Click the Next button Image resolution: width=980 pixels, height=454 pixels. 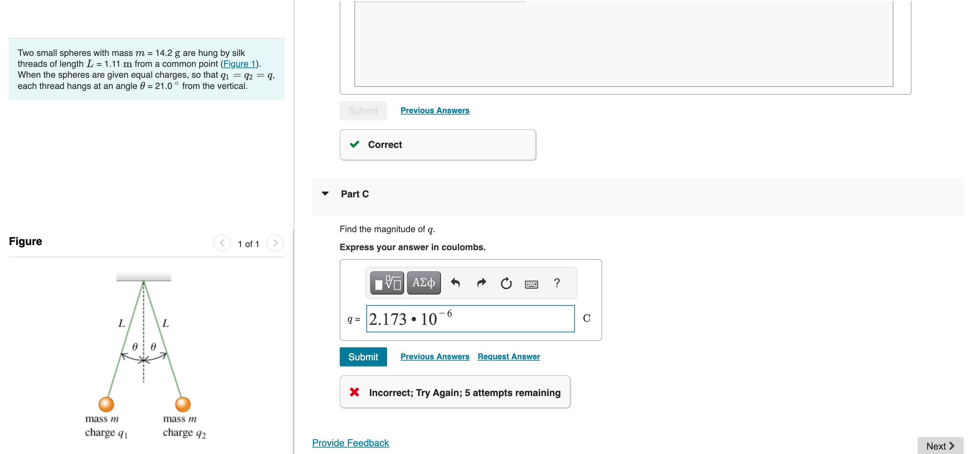940,445
